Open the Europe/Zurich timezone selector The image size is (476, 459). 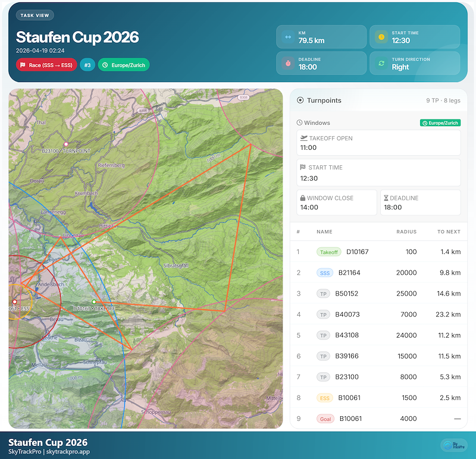pos(124,64)
